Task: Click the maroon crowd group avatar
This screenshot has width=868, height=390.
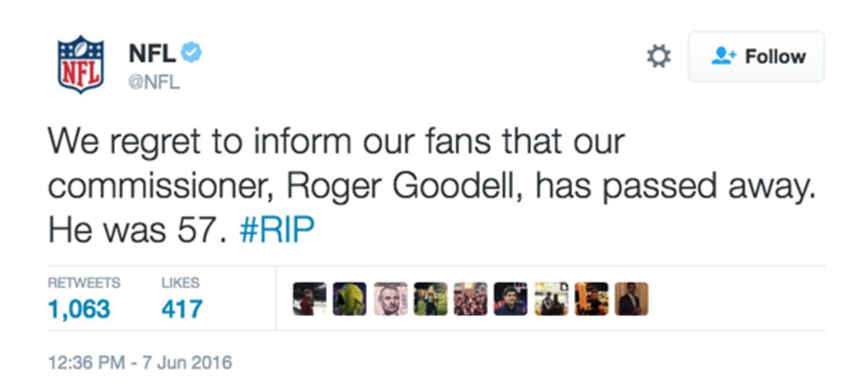Action: pyautogui.click(x=470, y=299)
